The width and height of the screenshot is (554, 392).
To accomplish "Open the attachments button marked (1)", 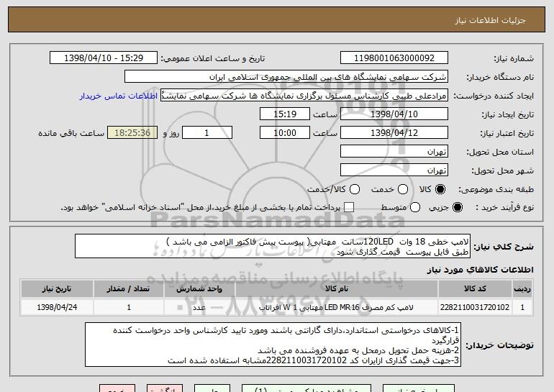I will [x=306, y=388].
